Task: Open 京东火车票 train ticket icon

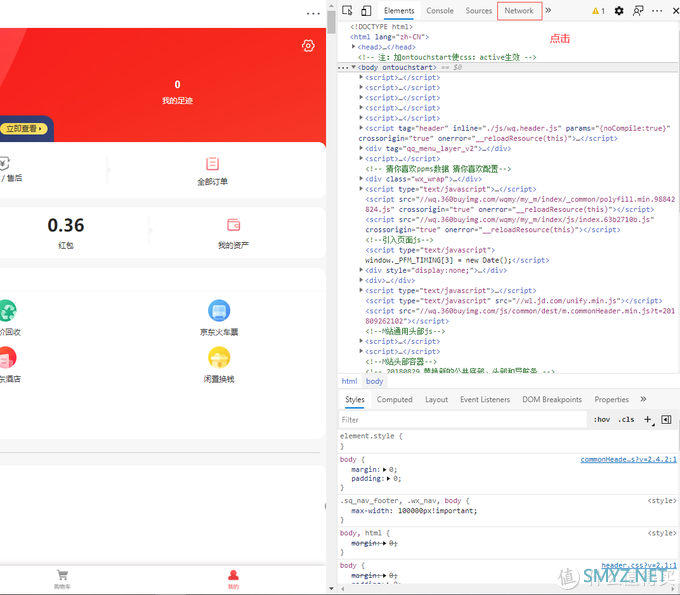Action: click(219, 311)
